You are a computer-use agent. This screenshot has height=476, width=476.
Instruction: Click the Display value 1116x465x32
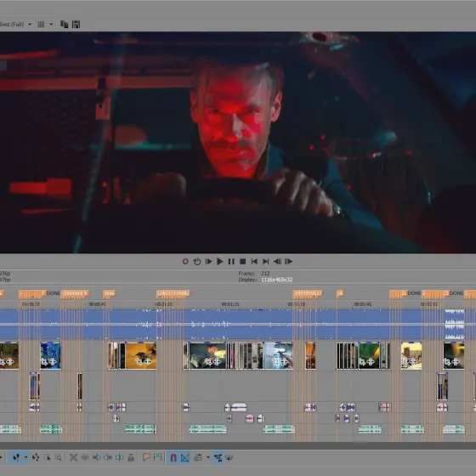(x=276, y=280)
